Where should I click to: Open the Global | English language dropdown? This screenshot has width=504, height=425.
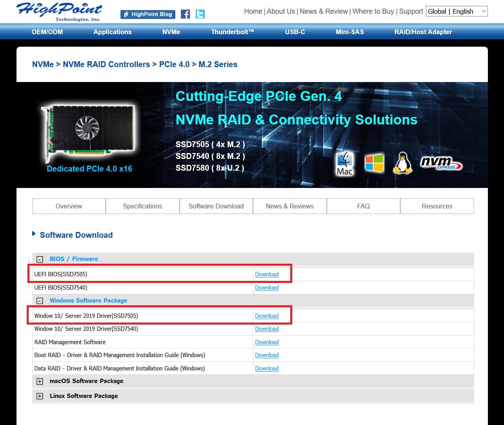point(457,11)
